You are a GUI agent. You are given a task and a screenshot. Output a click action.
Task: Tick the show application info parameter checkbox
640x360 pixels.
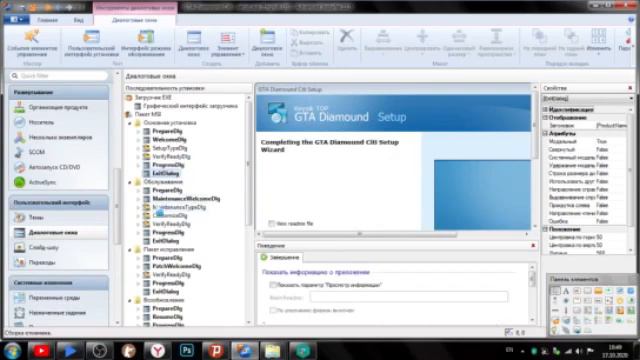pos(273,285)
